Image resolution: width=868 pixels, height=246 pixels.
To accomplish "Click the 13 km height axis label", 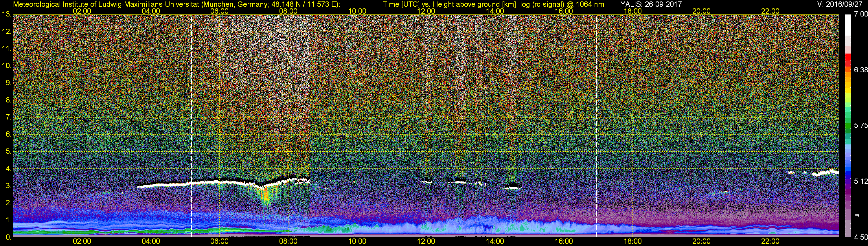I will 6,14.
